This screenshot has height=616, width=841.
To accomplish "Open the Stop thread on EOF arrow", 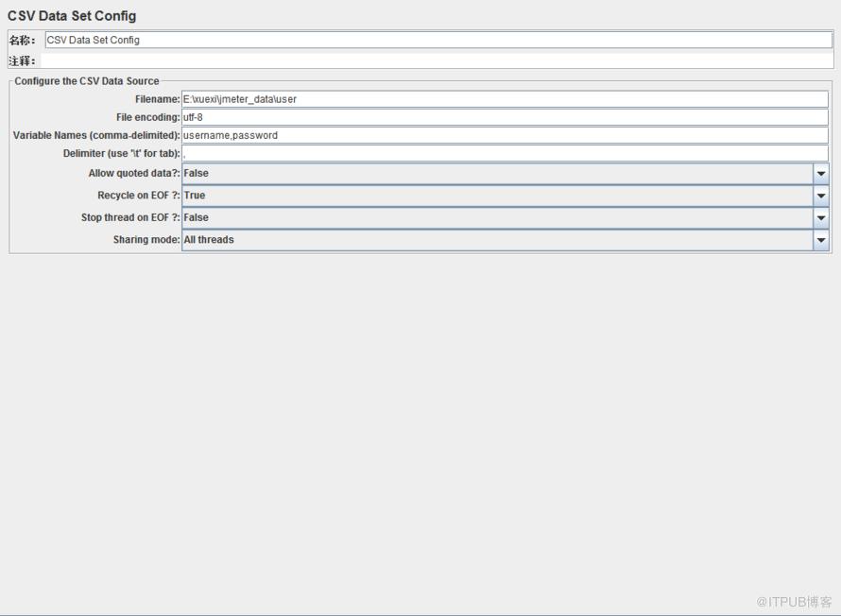I will (820, 217).
